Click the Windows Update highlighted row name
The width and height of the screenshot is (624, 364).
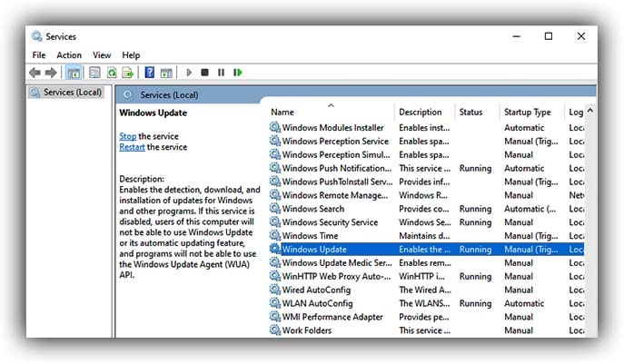coord(314,250)
